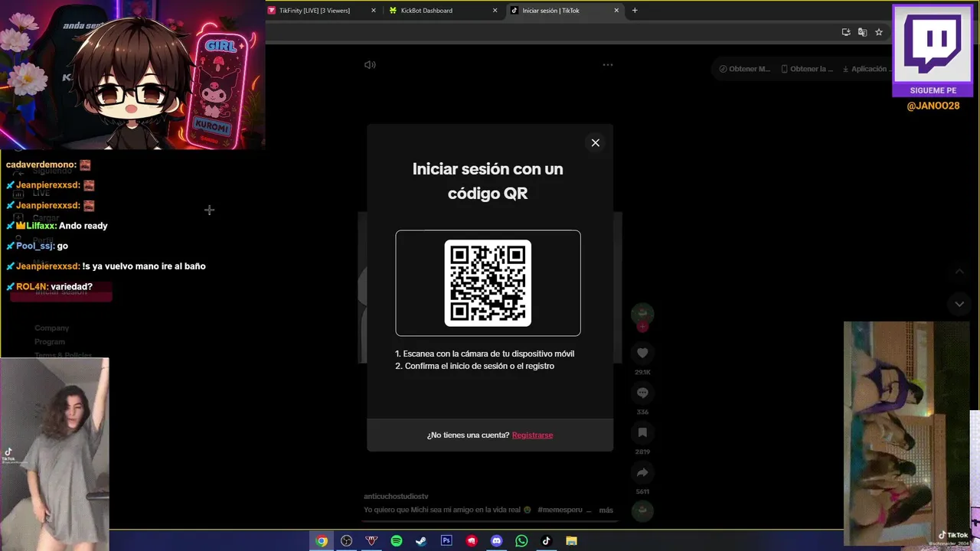This screenshot has height=551, width=980.
Task: Click the Obtener la... phone button
Action: [x=807, y=69]
